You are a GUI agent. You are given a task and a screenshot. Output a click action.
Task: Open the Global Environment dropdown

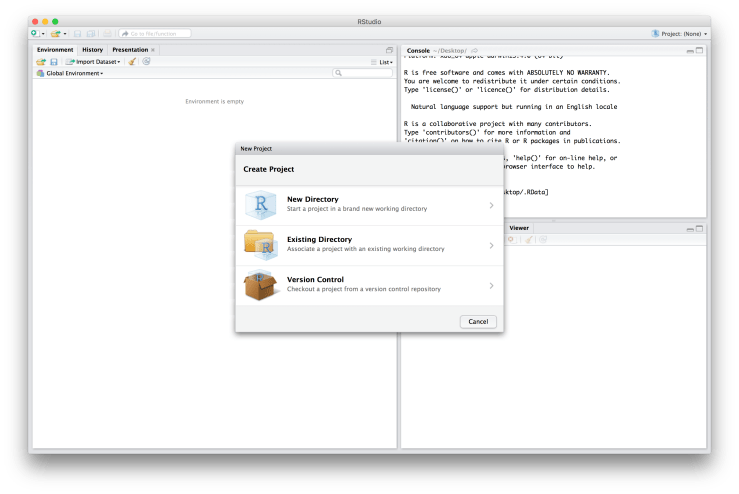click(x=70, y=74)
